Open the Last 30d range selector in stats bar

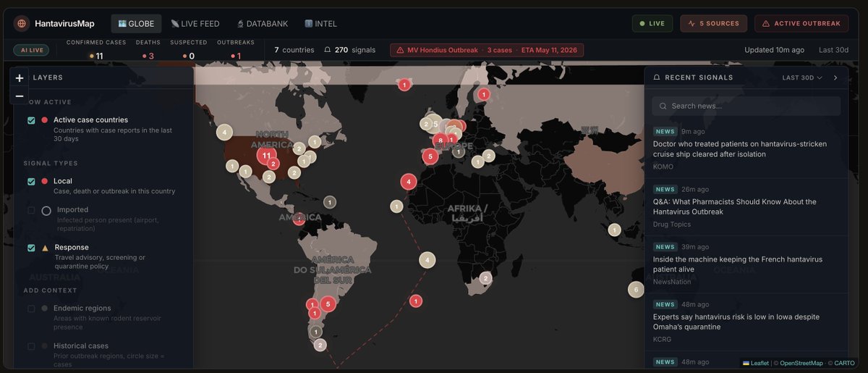[x=833, y=50]
